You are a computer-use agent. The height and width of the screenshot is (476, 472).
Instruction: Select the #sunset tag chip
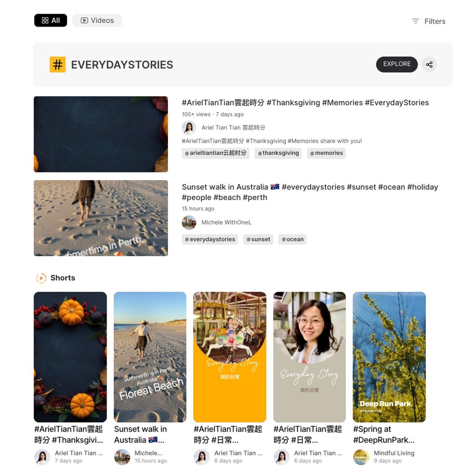tap(258, 239)
